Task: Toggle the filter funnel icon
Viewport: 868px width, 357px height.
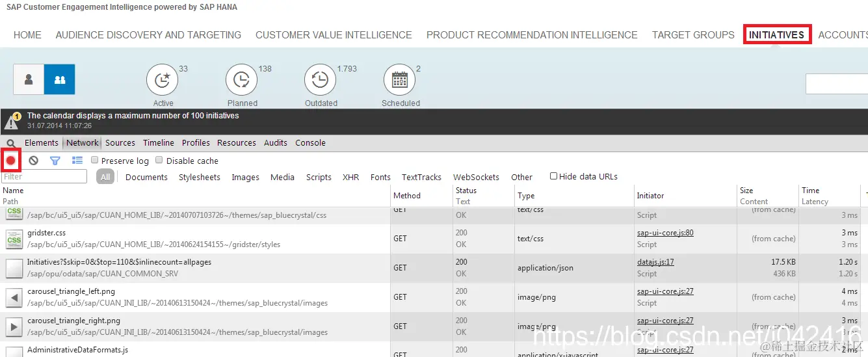Action: (55, 161)
